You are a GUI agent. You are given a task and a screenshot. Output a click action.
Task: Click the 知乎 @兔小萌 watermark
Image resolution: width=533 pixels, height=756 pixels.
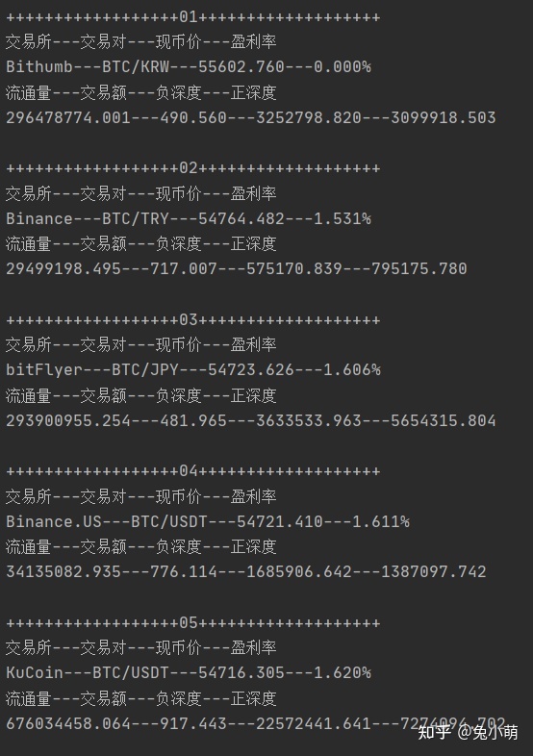[x=468, y=732]
